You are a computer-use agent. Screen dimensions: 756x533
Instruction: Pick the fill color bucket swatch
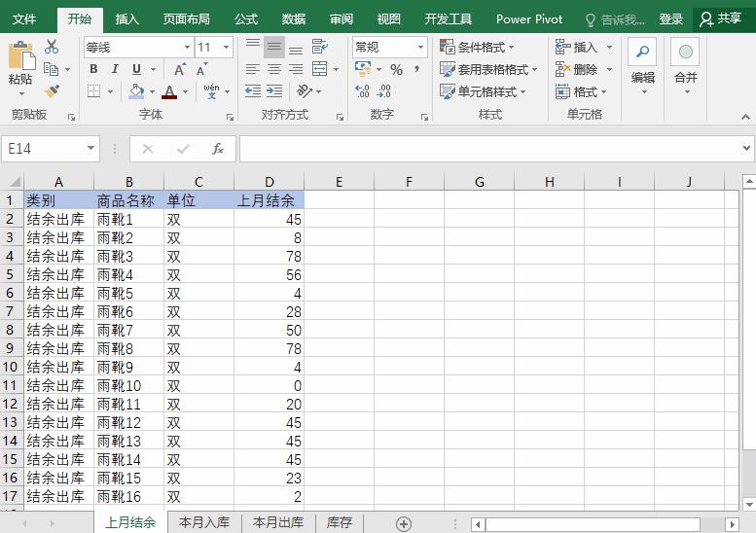136,91
